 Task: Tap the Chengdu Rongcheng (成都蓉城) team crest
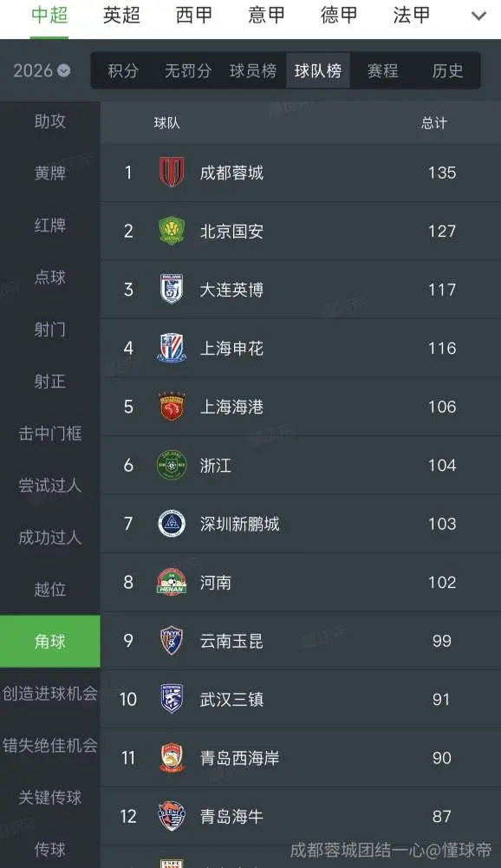point(172,173)
